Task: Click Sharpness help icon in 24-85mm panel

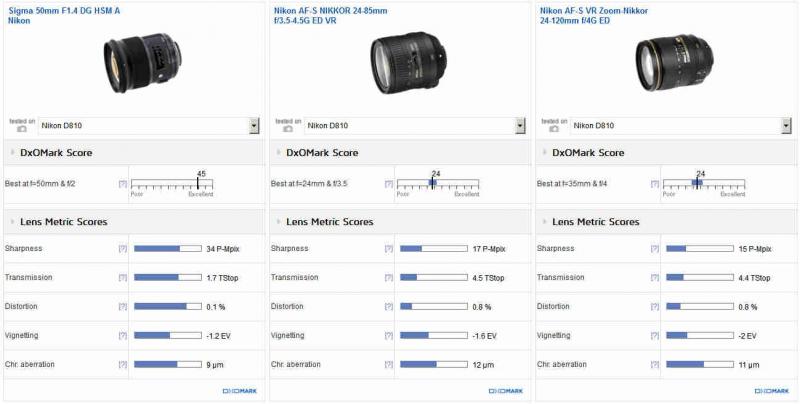Action: [389, 248]
